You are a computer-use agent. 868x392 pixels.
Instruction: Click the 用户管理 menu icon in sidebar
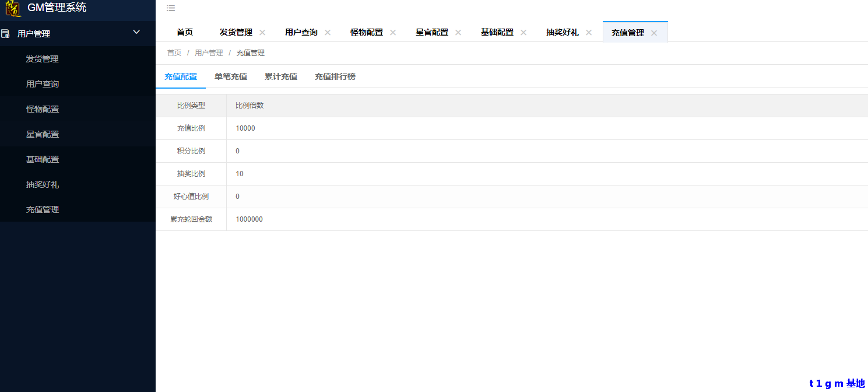coord(6,34)
